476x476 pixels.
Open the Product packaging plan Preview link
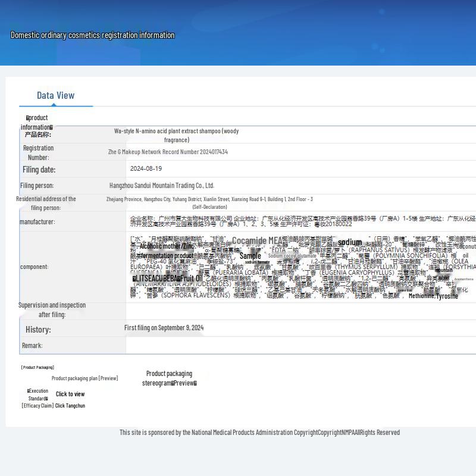pyautogui.click(x=84, y=378)
